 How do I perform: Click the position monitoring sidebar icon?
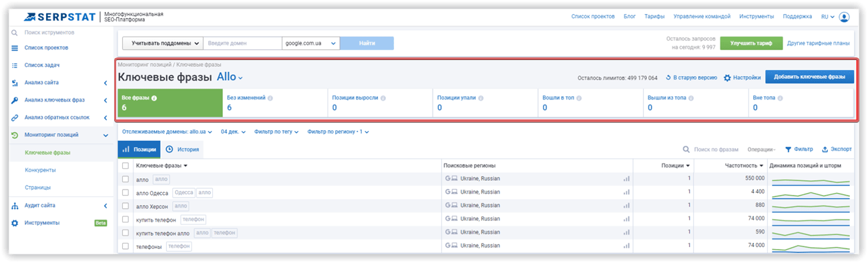15,135
